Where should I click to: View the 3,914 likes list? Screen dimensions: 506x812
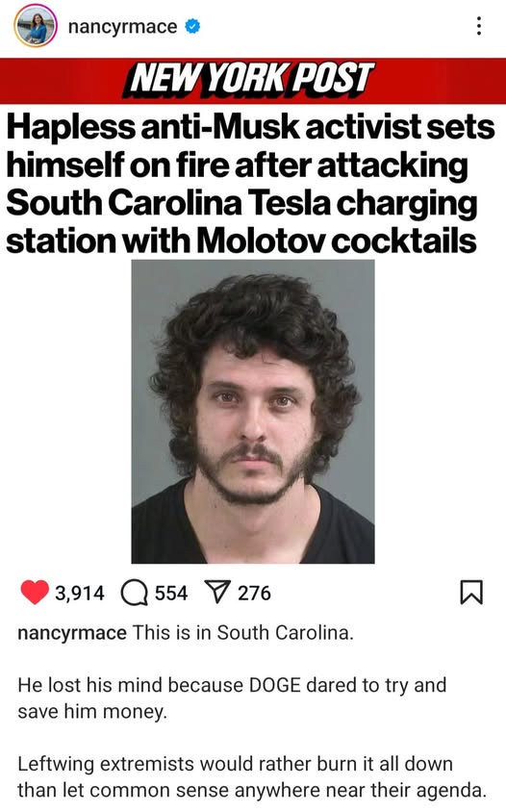(x=80, y=593)
